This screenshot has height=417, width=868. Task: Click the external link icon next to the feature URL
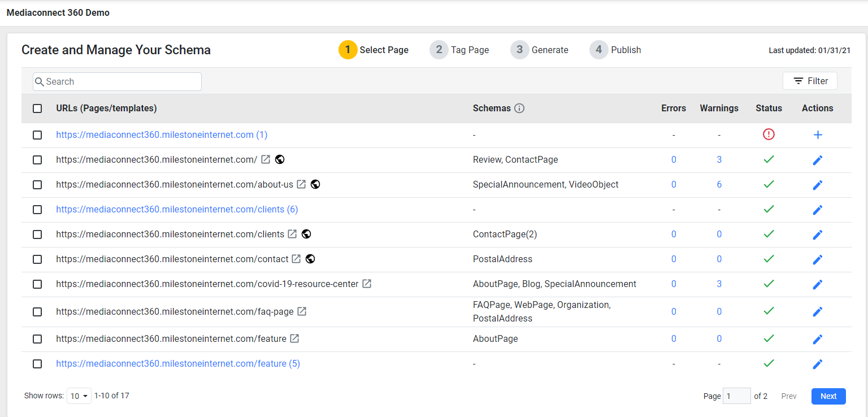(x=294, y=338)
